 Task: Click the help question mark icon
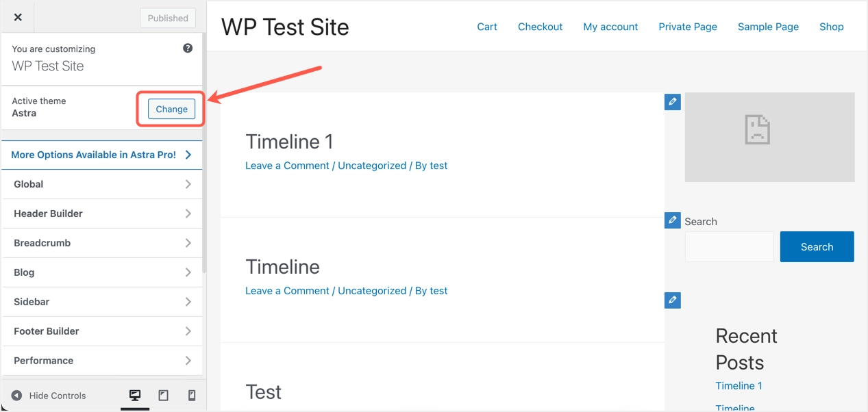188,49
